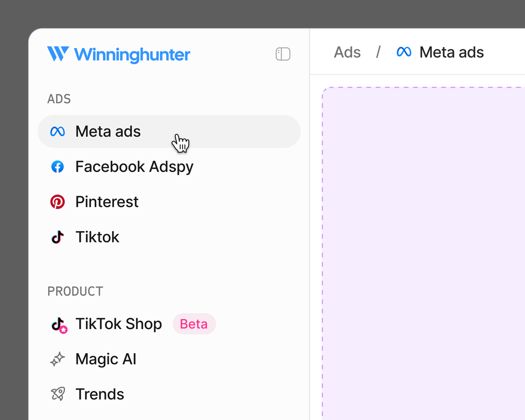
Task: Click the Ads breadcrumb link
Action: pyautogui.click(x=347, y=52)
